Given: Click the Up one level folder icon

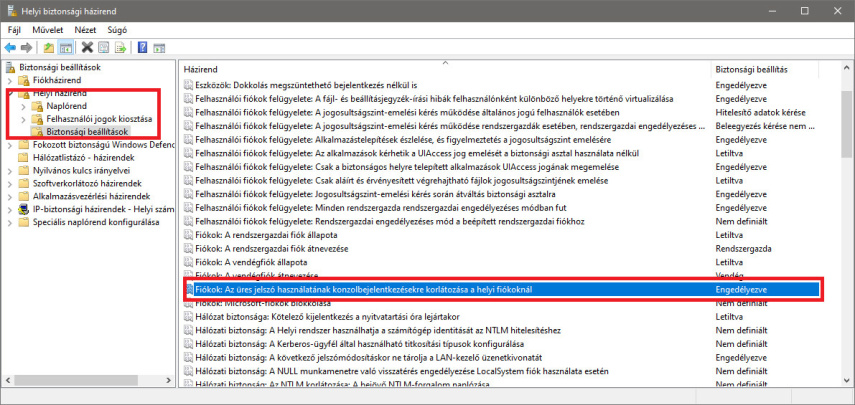Looking at the screenshot, I should (x=49, y=47).
